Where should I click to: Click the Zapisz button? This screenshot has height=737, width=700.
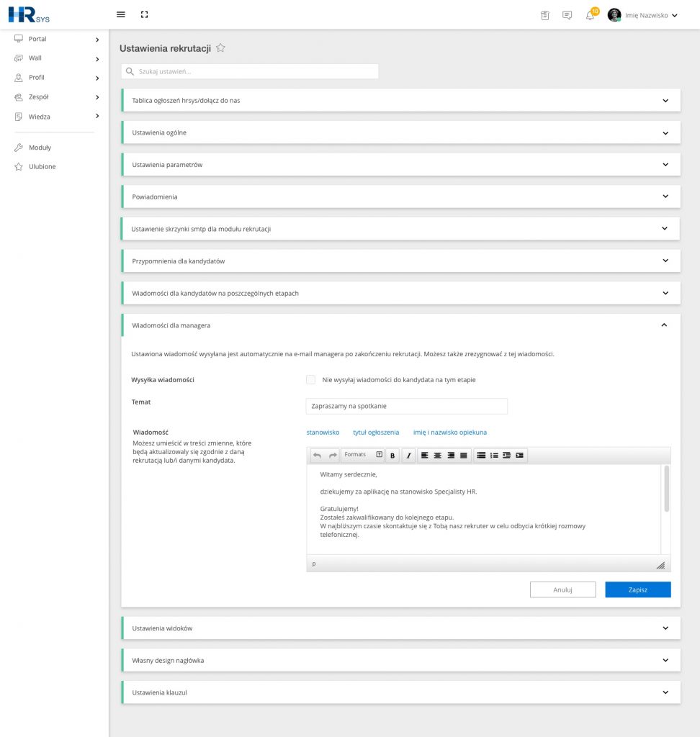(638, 589)
